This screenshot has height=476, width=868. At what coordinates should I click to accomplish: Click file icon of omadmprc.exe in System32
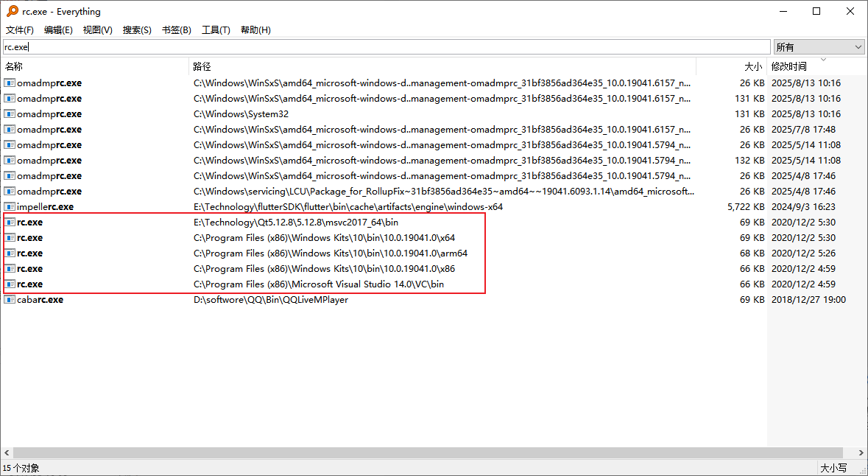(10, 114)
